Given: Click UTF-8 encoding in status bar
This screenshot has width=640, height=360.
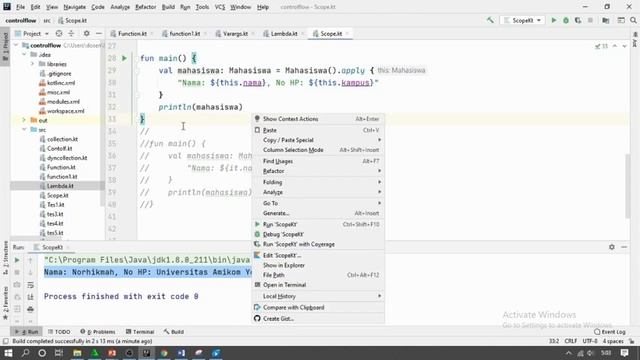Looking at the screenshot, I should click(x=590, y=341).
